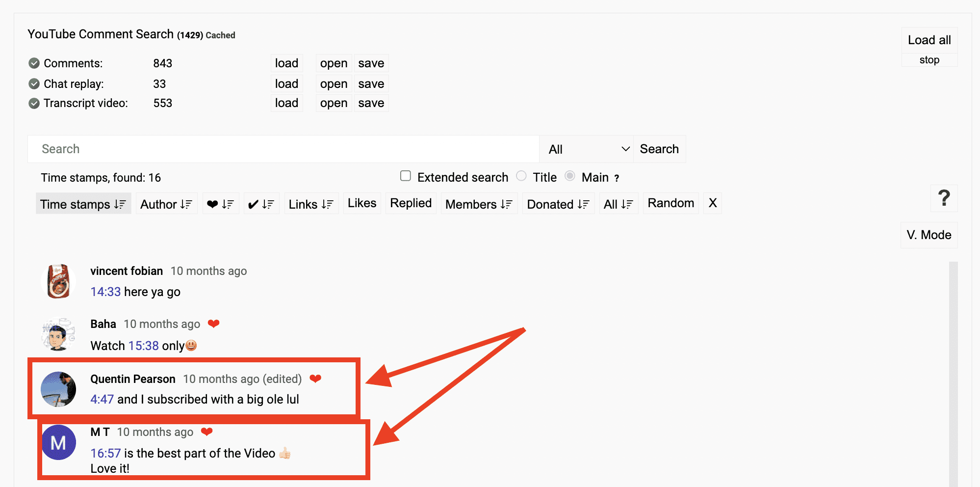Open the help question mark panel

[944, 198]
